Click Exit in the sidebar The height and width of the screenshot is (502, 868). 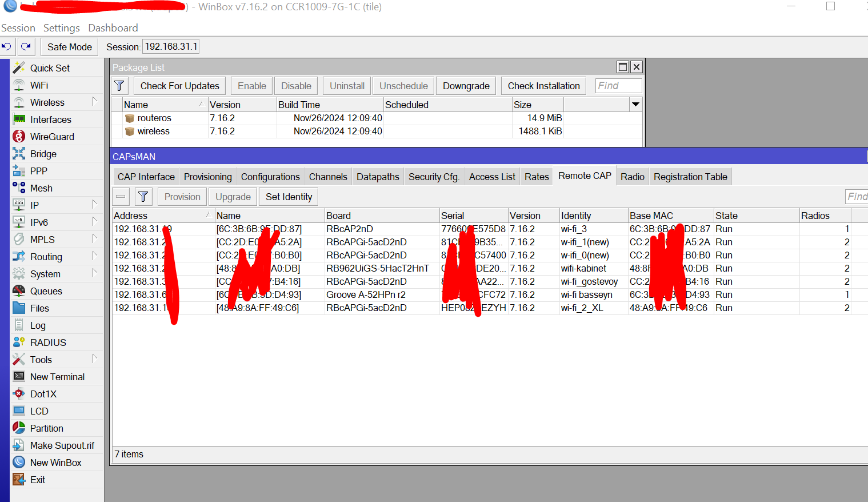tap(38, 480)
